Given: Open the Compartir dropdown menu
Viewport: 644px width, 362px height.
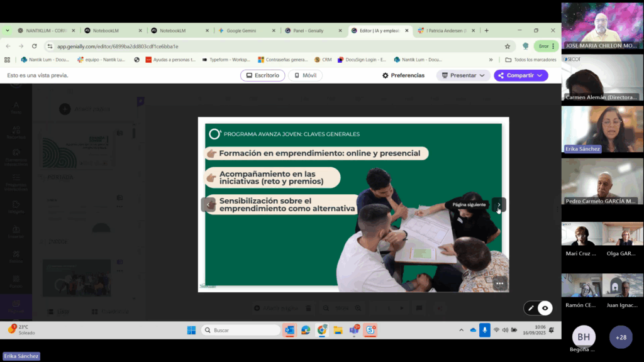Looking at the screenshot, I should pyautogui.click(x=521, y=75).
